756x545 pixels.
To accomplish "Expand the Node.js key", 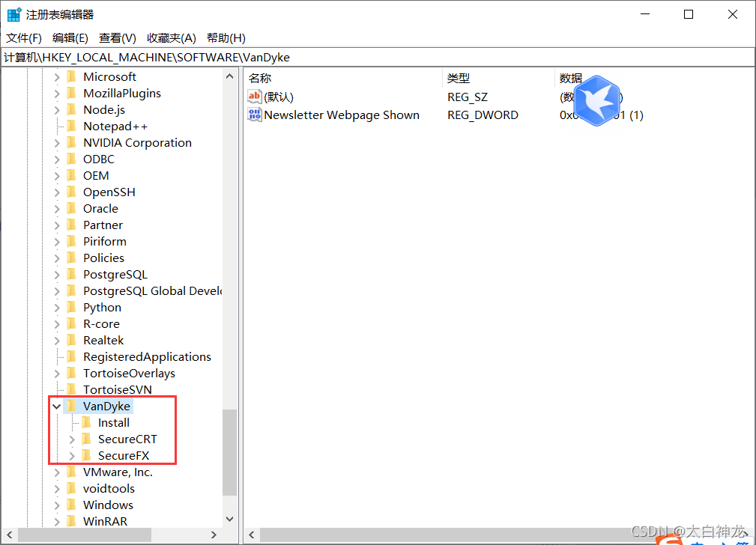I will pos(57,110).
